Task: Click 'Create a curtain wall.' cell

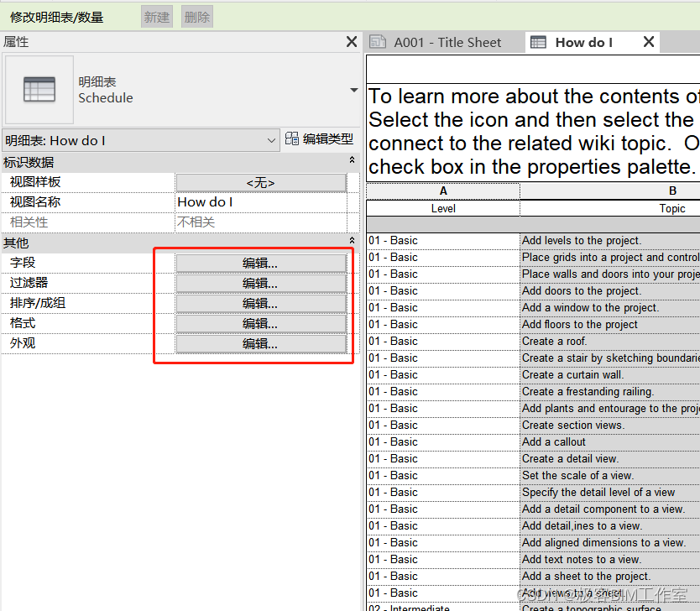Action: pyautogui.click(x=610, y=375)
